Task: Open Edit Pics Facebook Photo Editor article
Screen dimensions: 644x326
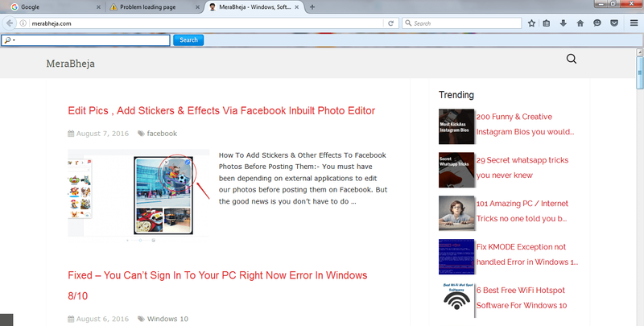Action: point(221,111)
